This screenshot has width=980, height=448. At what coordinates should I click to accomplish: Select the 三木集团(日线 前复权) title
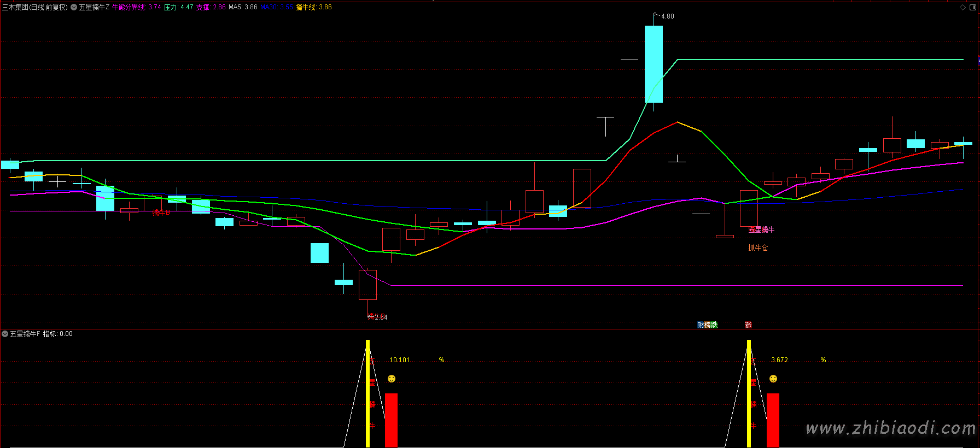[x=35, y=7]
